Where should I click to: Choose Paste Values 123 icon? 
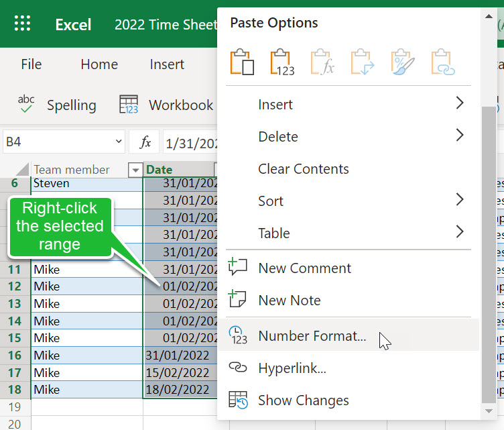click(x=282, y=62)
